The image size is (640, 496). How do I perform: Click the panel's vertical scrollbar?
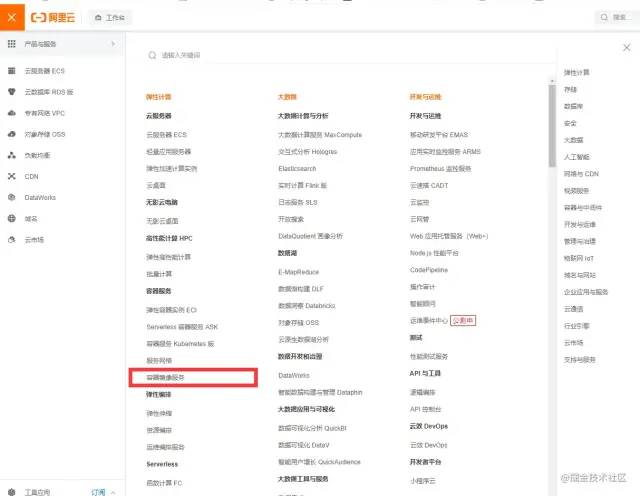[552, 125]
